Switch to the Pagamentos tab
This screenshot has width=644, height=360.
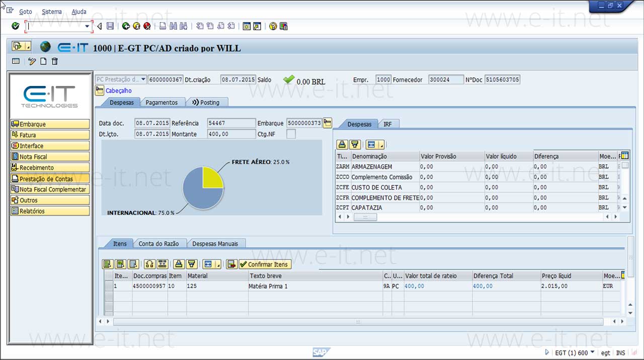(162, 102)
